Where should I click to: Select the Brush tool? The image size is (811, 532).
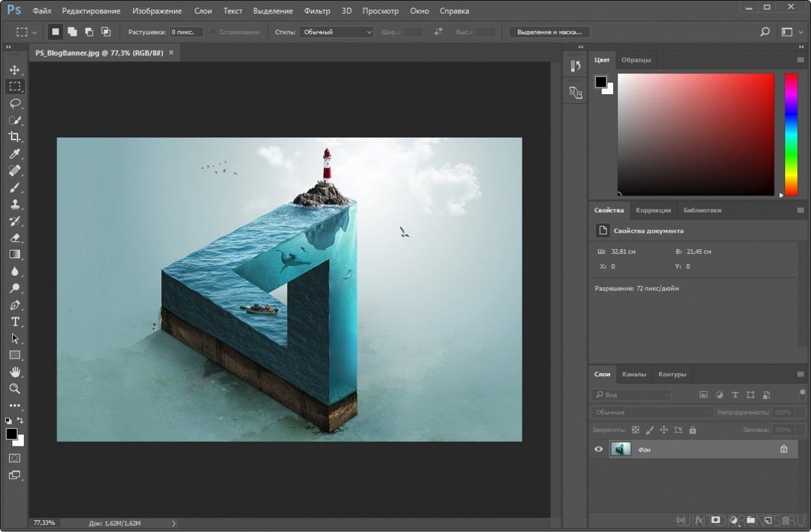tap(15, 187)
